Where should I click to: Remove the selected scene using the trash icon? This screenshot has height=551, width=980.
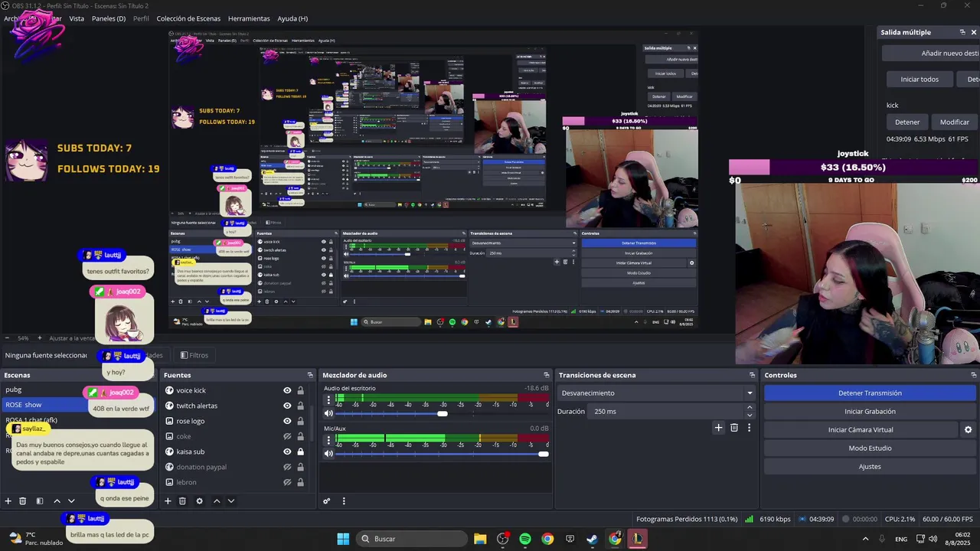click(23, 501)
